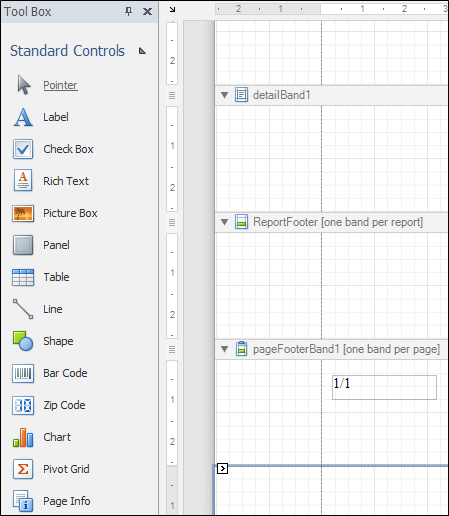Activate the Pointer tool
The height and width of the screenshot is (516, 449).
(x=47, y=85)
